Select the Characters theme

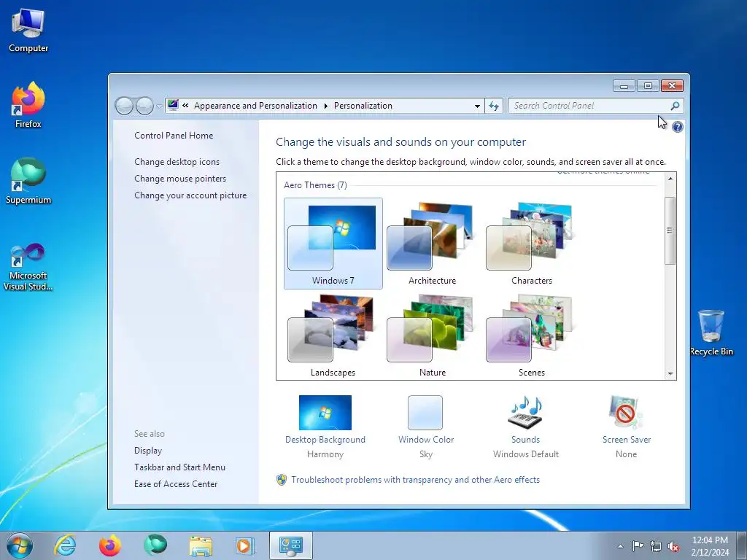[x=532, y=244]
